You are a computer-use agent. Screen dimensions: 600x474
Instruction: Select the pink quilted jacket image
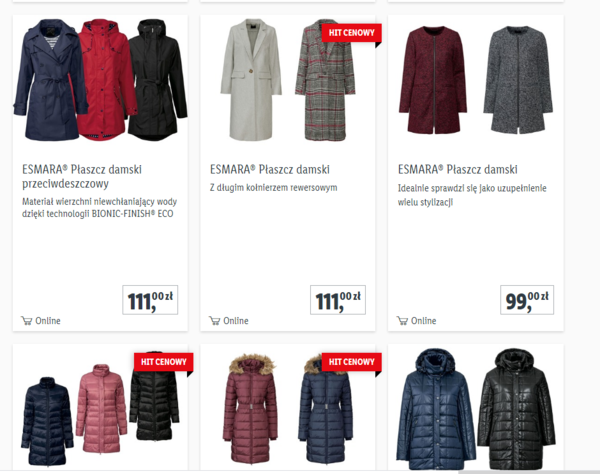point(101,408)
